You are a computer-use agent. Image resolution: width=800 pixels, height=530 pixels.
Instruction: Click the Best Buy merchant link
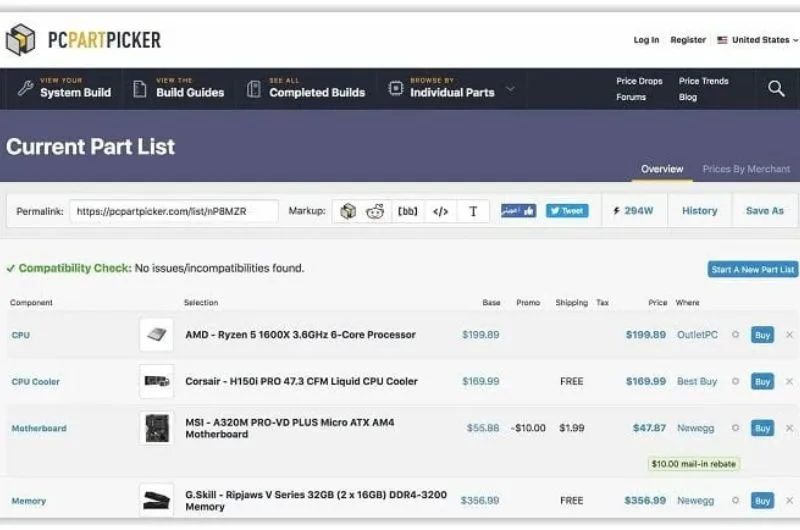(x=697, y=381)
